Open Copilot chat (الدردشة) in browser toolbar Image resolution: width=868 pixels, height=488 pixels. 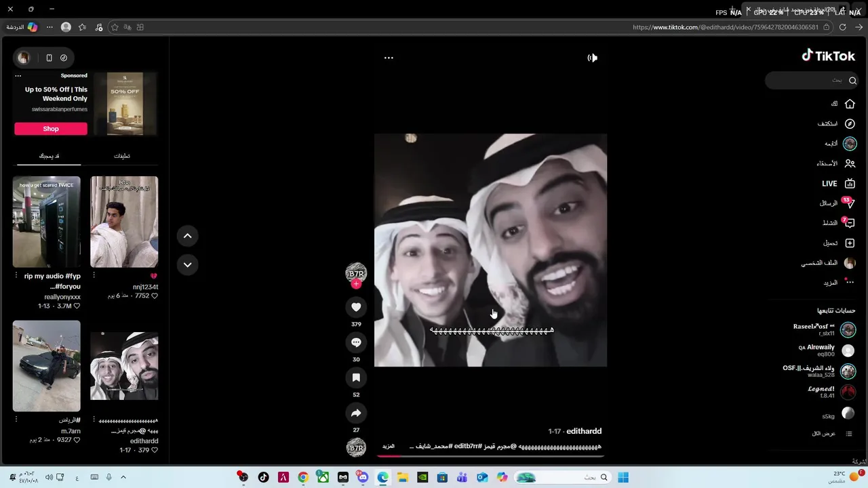tap(22, 27)
